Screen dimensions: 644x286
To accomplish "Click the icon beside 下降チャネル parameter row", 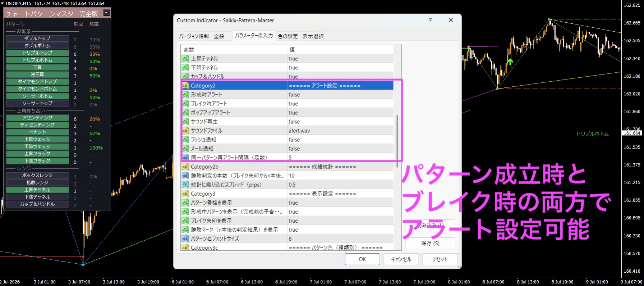I will (x=185, y=67).
